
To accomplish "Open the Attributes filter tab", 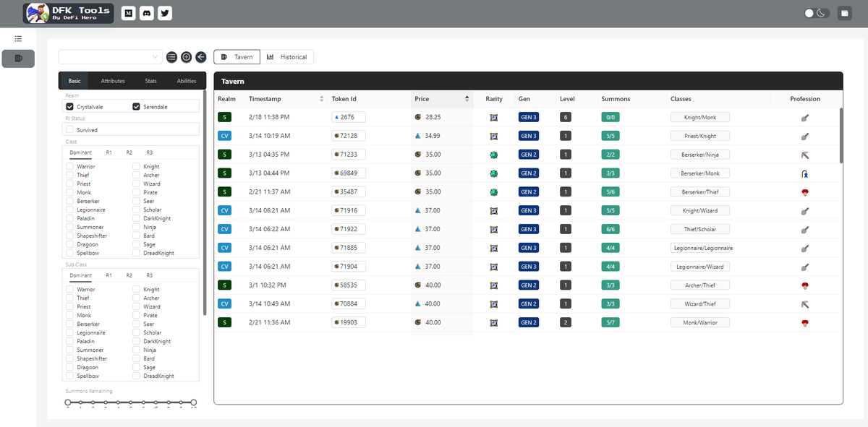I will coord(113,81).
